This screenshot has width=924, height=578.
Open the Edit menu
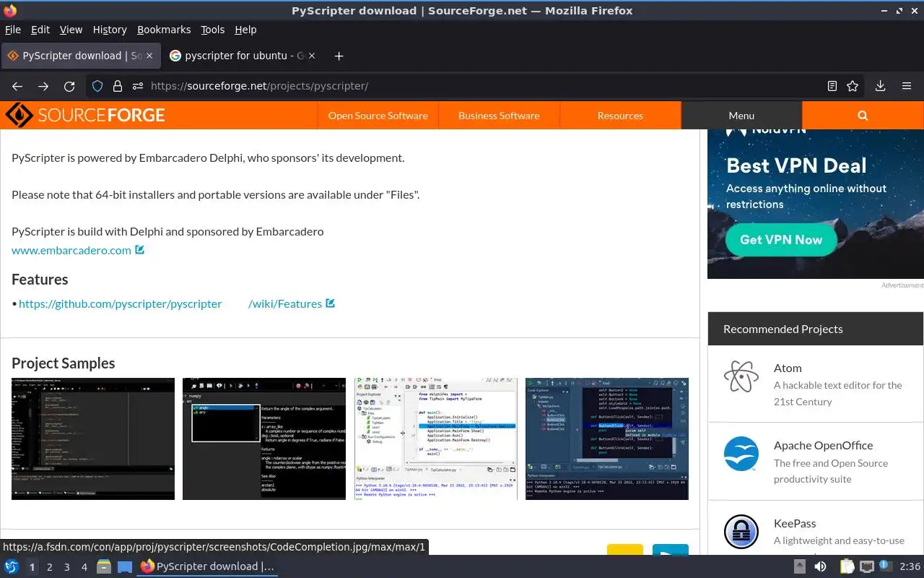point(40,30)
